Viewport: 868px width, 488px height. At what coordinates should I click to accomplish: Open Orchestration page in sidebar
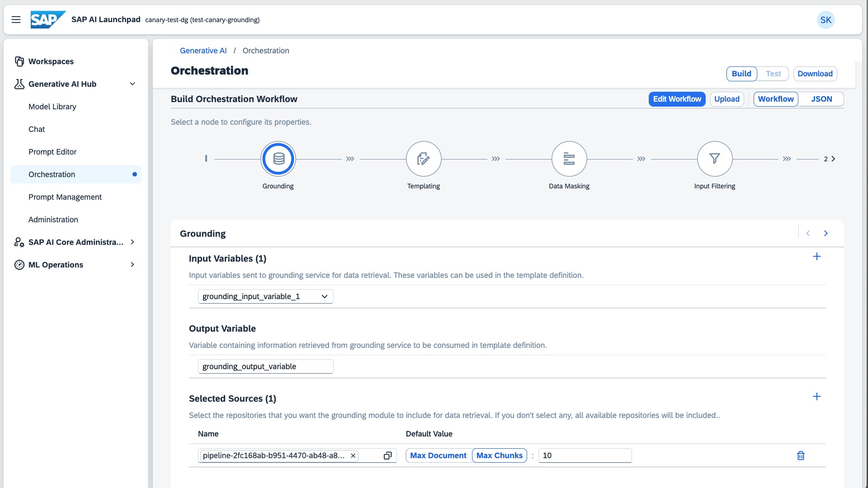76,174
